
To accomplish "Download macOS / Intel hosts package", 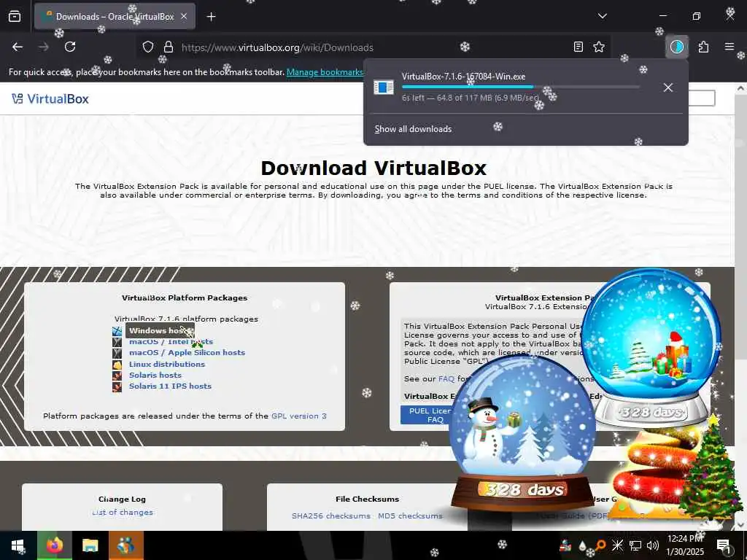I will click(171, 341).
